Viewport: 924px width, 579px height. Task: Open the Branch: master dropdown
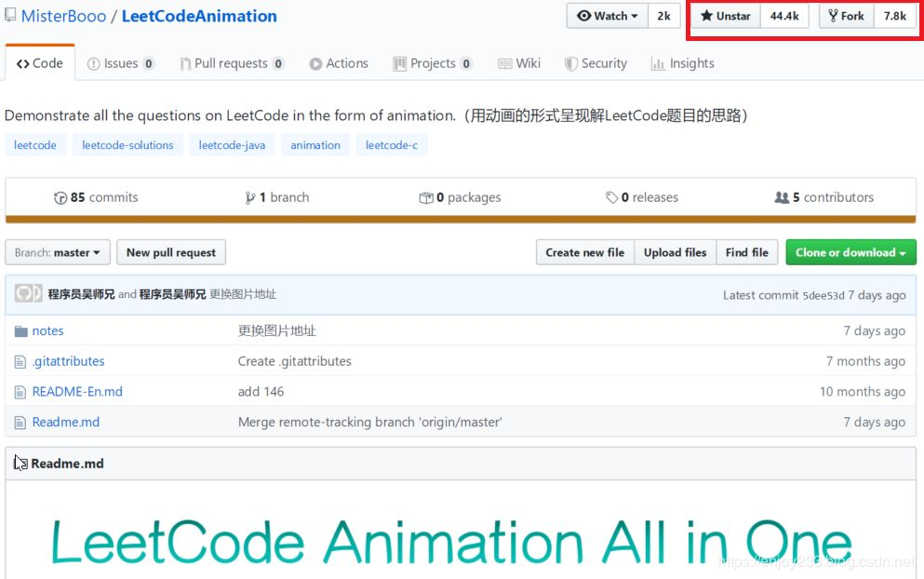(x=57, y=252)
